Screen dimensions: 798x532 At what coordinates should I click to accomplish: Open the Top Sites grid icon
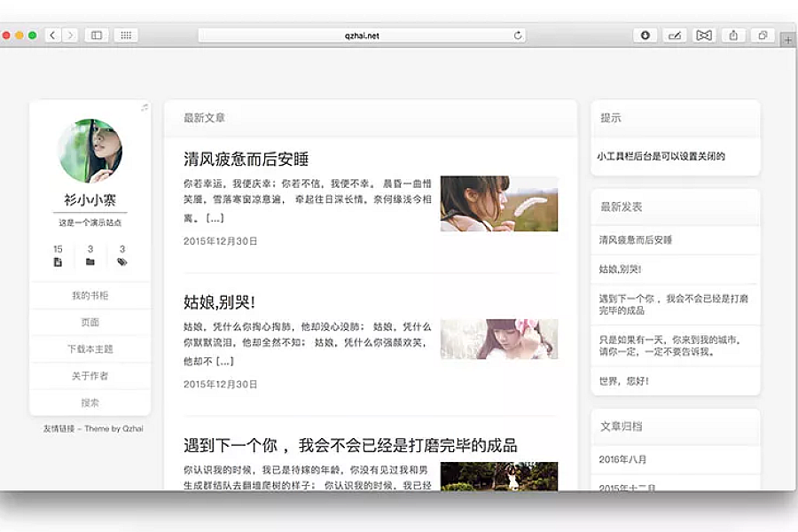tap(126, 35)
